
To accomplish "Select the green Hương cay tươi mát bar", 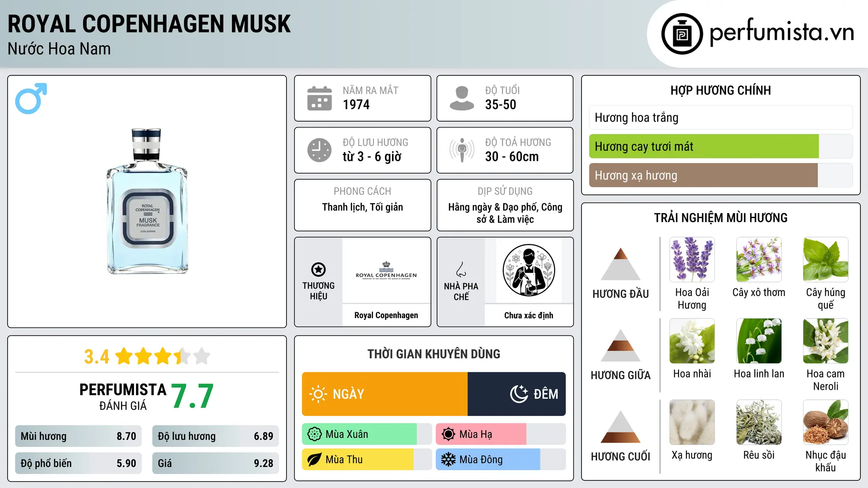I will click(x=704, y=147).
